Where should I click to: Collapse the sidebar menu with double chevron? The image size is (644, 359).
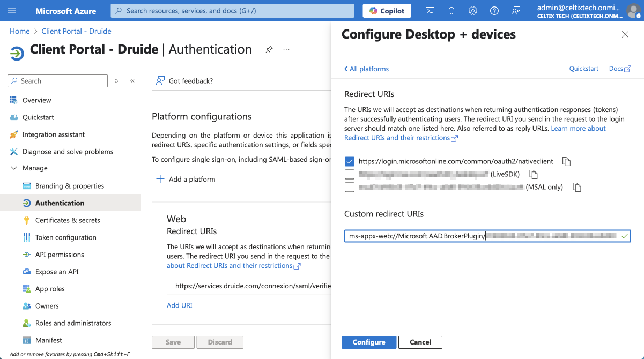[132, 81]
